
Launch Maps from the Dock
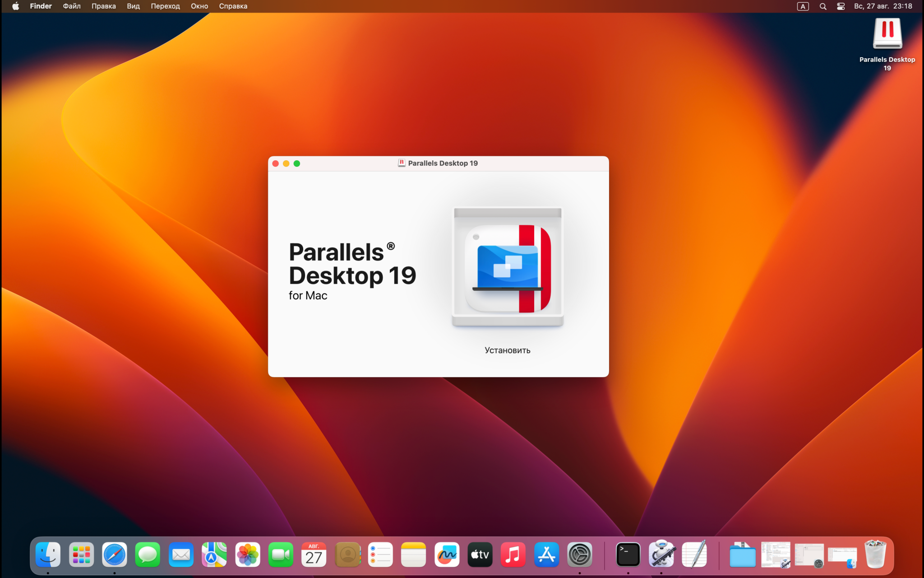click(x=214, y=555)
